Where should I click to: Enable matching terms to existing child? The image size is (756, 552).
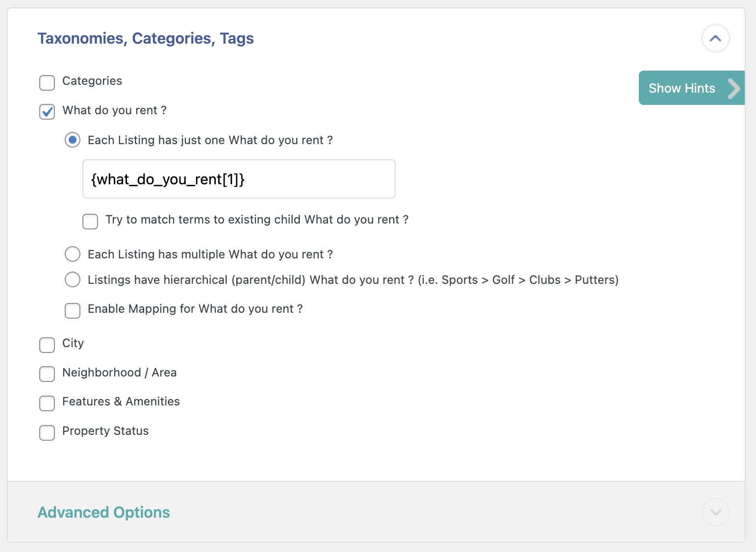[90, 221]
